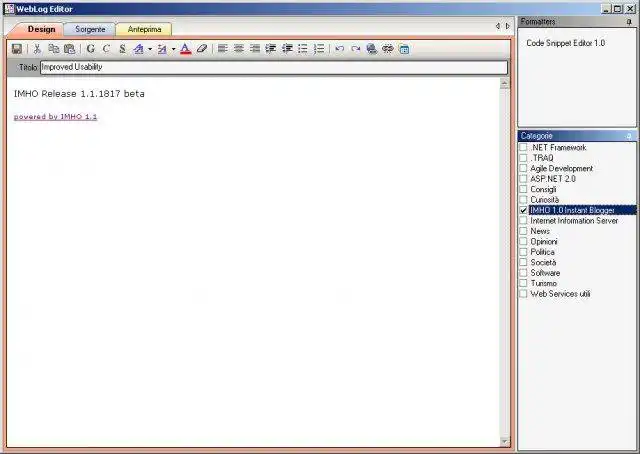Open the Anteprima preview tab
The height and width of the screenshot is (454, 640).
point(144,29)
